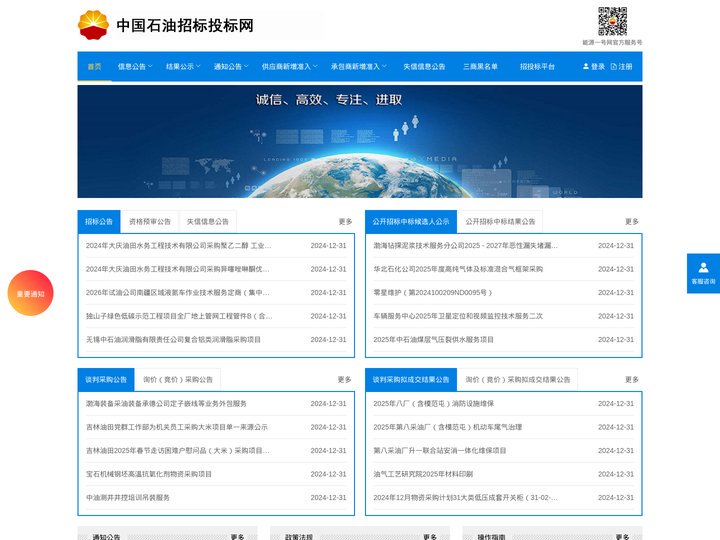Open 2025年第八采油厂机动车尾气治理 notice

(x=448, y=427)
